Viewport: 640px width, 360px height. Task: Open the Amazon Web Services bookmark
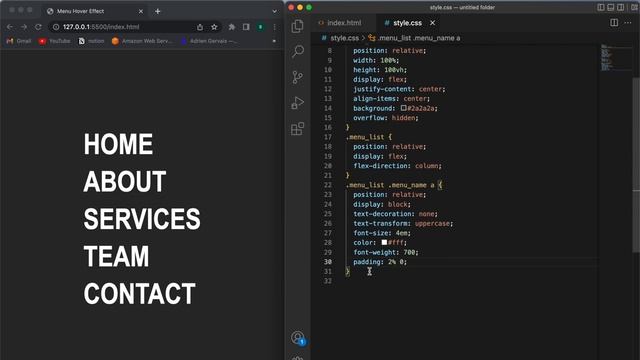142,41
